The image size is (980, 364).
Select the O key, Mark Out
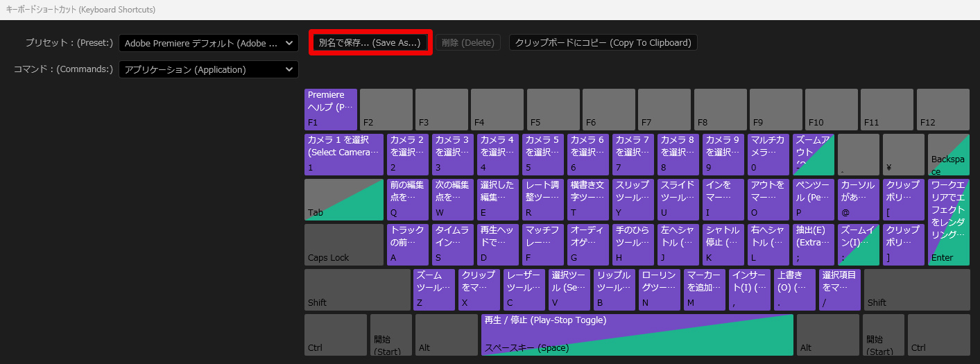(x=768, y=200)
